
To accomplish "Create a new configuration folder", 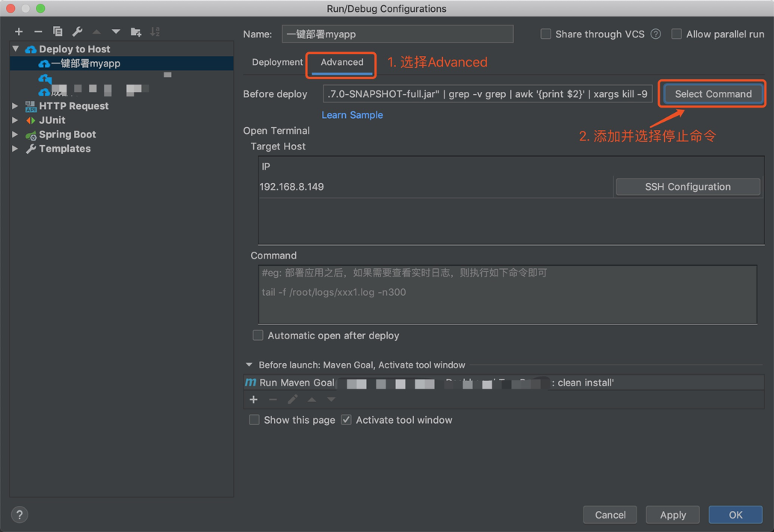I will click(x=136, y=31).
